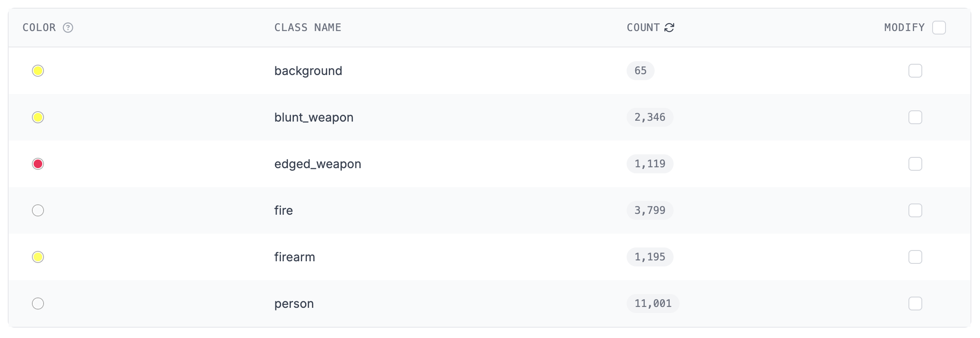
Task: Check the modify box for firearm
Action: [x=915, y=257]
